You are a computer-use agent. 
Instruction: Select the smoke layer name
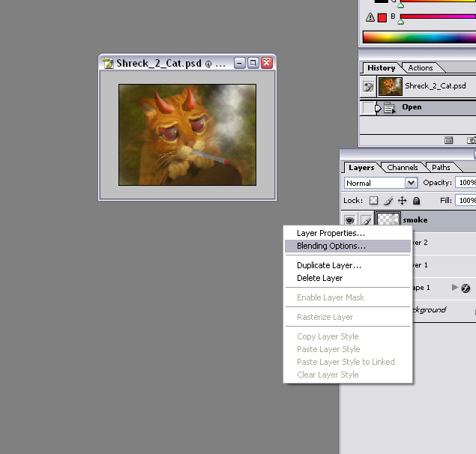pos(415,220)
